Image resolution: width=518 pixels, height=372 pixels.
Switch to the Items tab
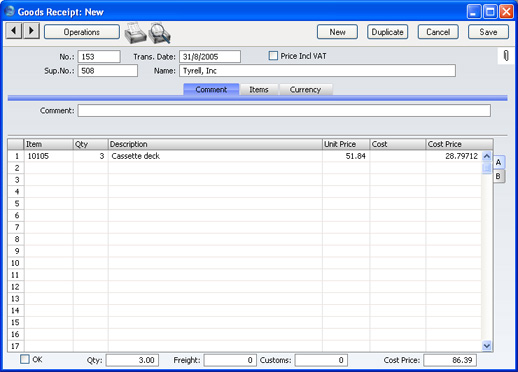click(259, 89)
